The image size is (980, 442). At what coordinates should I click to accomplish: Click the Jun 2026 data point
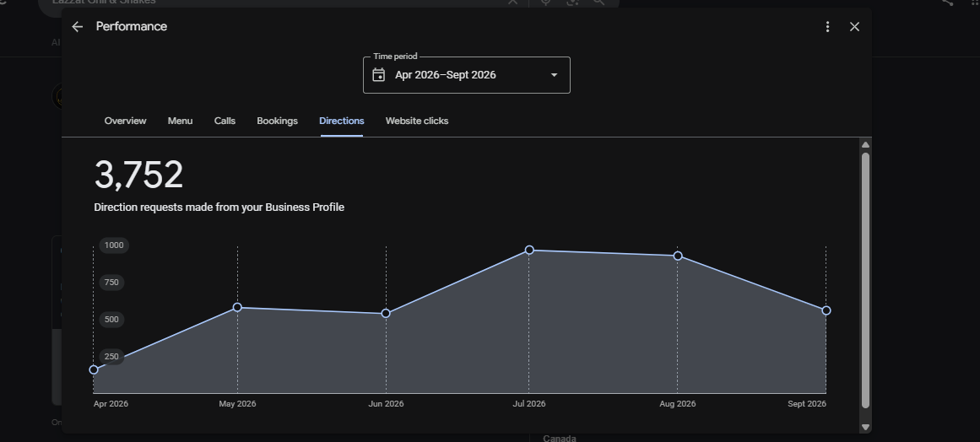tap(386, 314)
